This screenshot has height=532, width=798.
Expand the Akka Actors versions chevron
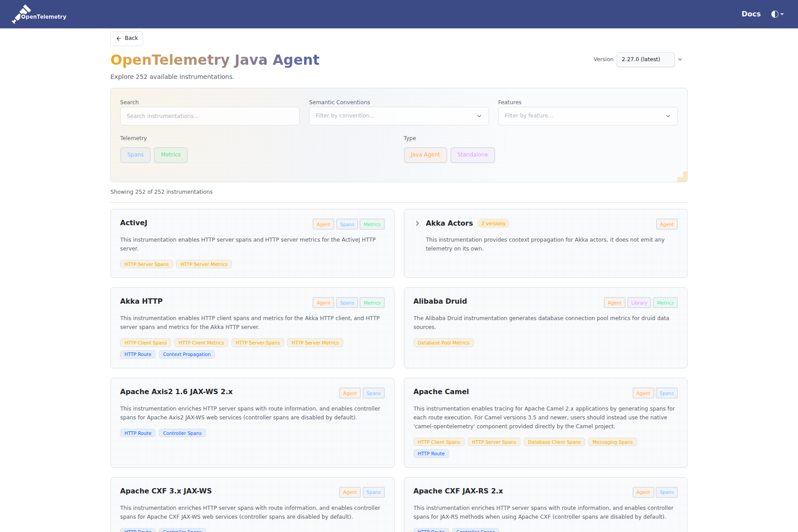[417, 223]
